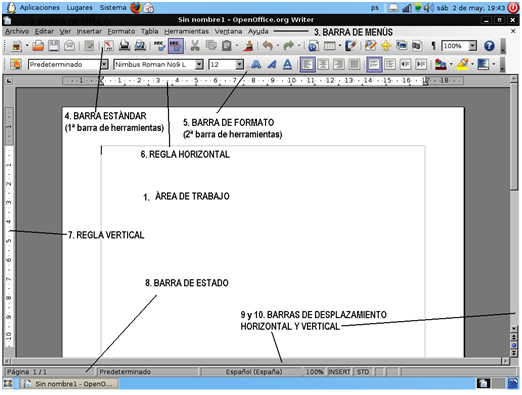522x395 pixels.
Task: Expand the Predeterminado paragraph style dropdown
Action: click(x=104, y=64)
